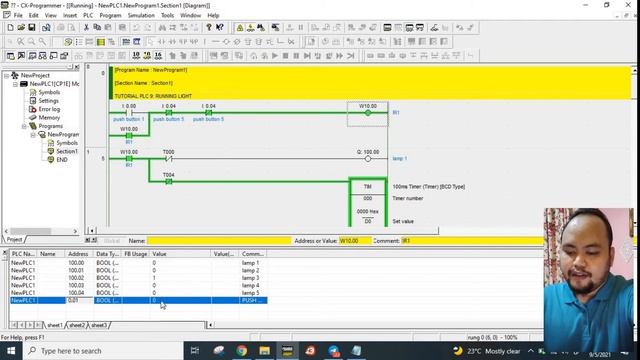
Task: Click the Find binoculars icon
Action: (162, 28)
